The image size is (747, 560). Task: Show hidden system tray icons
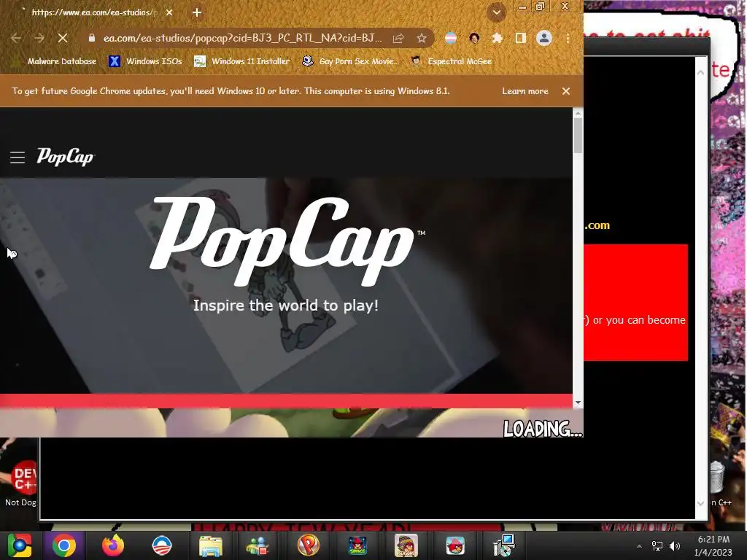point(639,546)
